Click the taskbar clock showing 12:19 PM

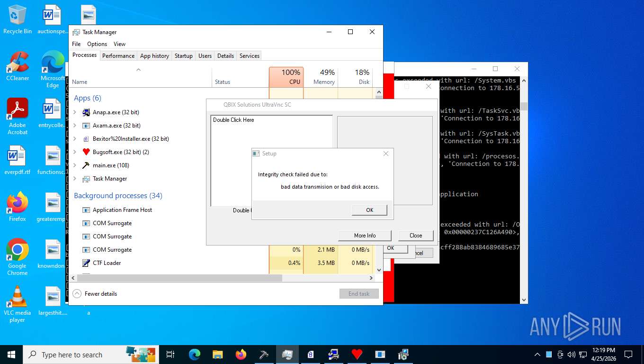[603, 355]
